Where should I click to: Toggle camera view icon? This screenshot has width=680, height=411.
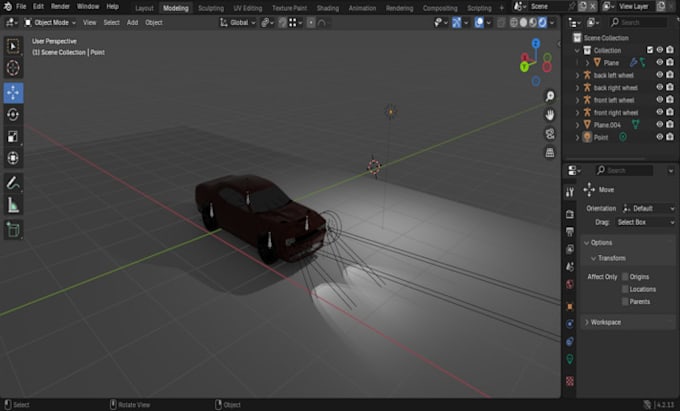tap(550, 134)
